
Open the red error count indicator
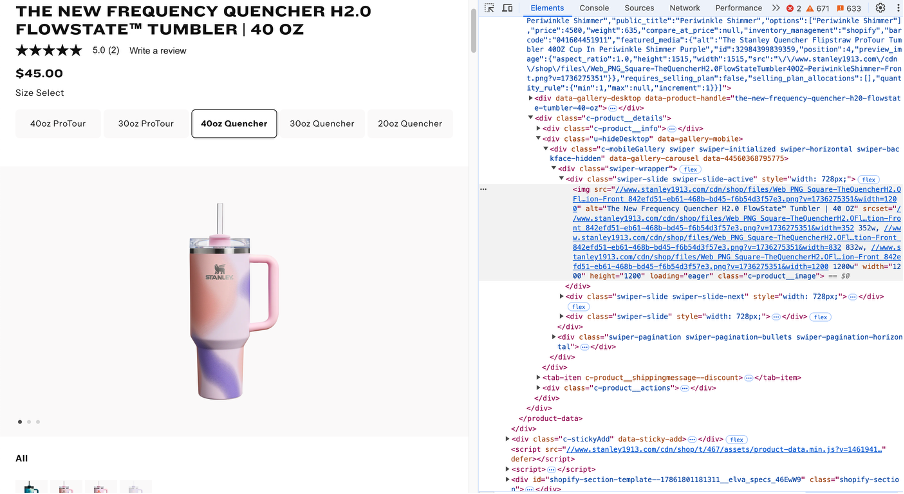(x=795, y=8)
